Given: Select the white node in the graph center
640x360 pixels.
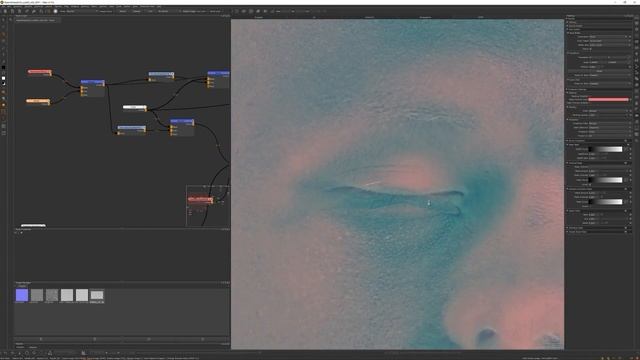Looking at the screenshot, I should click(135, 108).
